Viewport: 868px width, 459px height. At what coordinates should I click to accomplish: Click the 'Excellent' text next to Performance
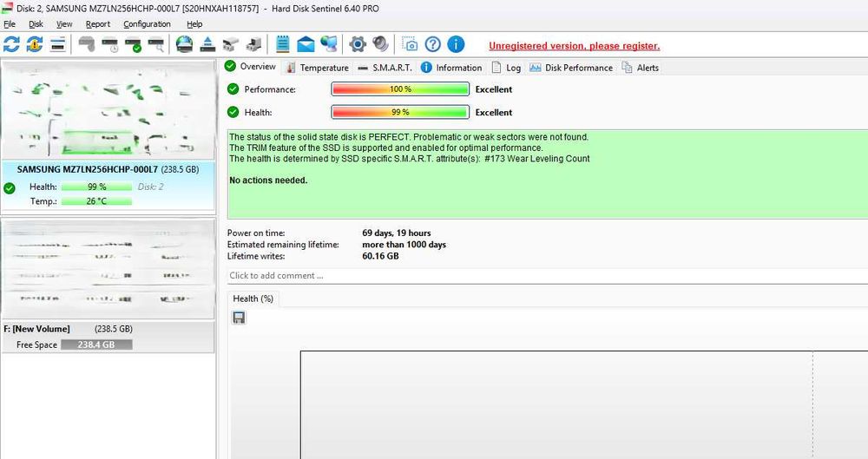click(x=494, y=89)
